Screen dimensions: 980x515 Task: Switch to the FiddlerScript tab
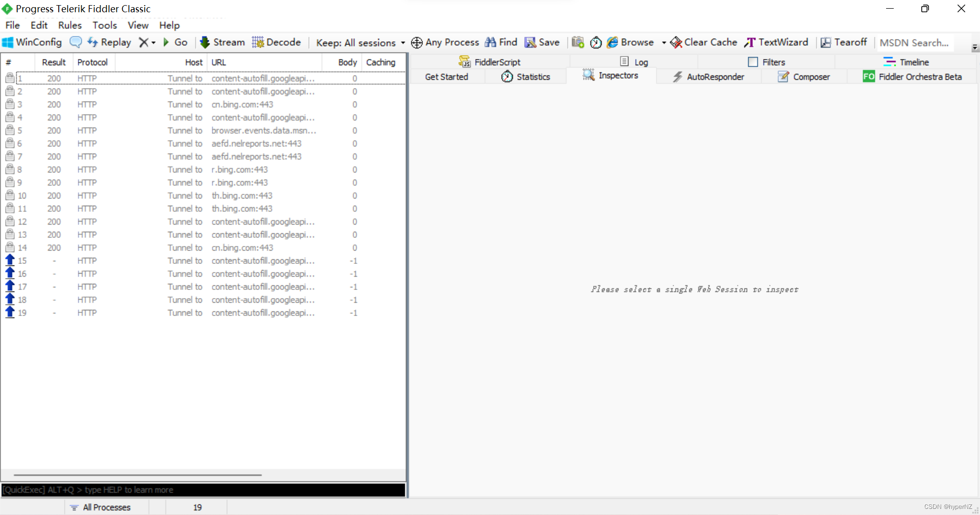pos(490,62)
